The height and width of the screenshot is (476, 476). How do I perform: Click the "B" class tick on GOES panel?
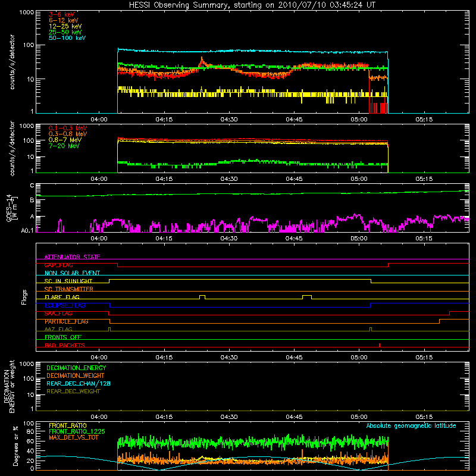pyautogui.click(x=32, y=200)
